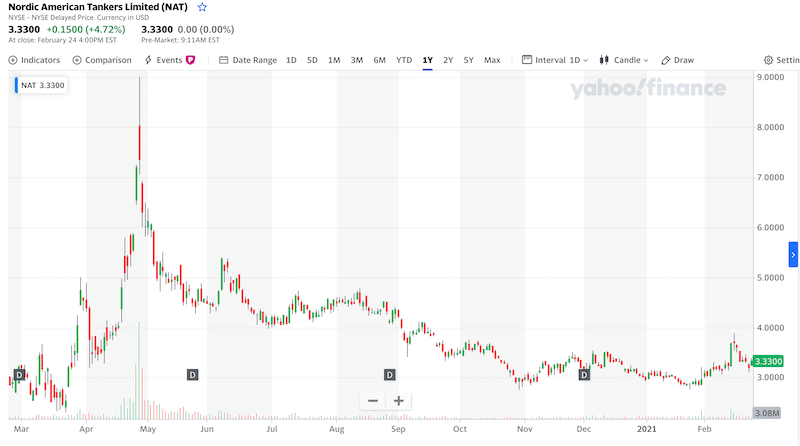The width and height of the screenshot is (800, 446).
Task: Zoom out chart with minus button
Action: point(373,401)
